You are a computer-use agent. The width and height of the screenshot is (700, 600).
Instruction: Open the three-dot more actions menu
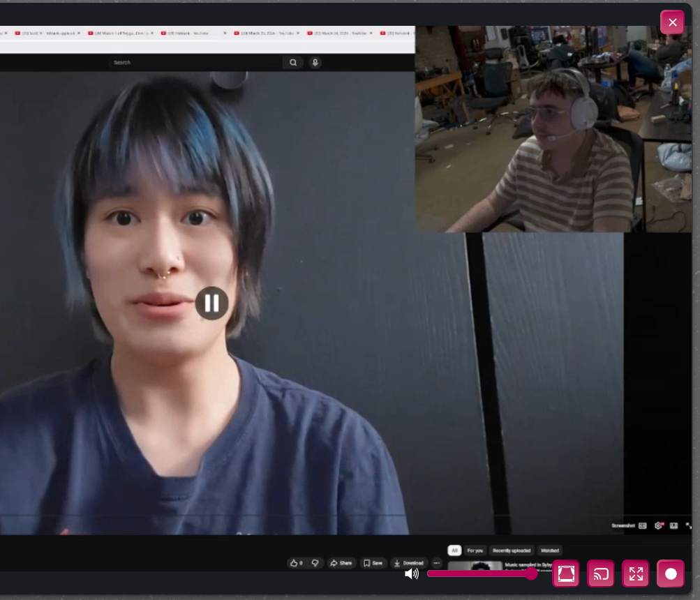(437, 563)
